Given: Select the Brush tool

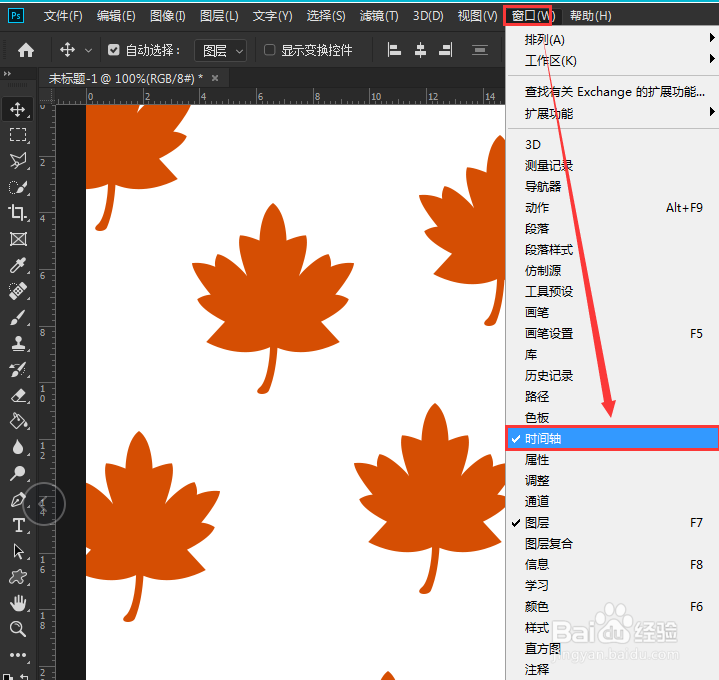Looking at the screenshot, I should 18,317.
